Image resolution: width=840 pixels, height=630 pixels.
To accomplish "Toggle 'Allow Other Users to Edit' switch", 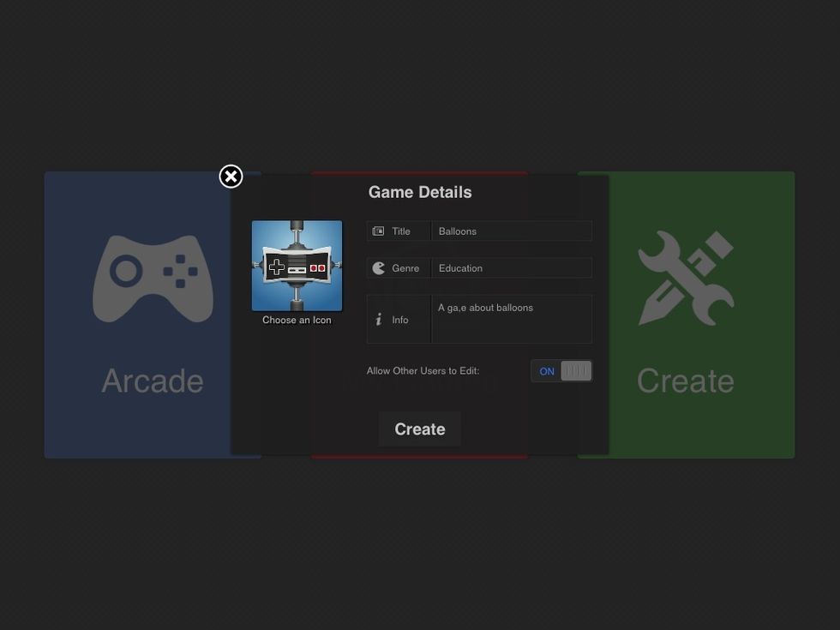I will coord(561,371).
